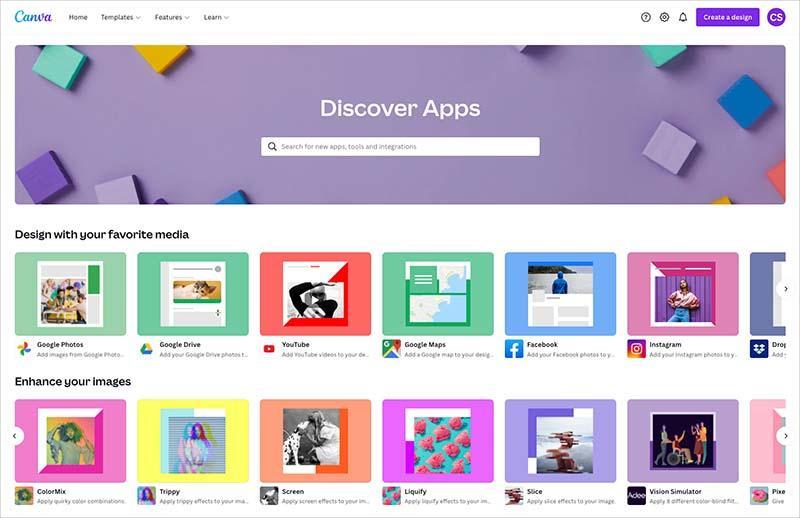Open the Screen card thumbnail
The height and width of the screenshot is (518, 800).
(315, 441)
